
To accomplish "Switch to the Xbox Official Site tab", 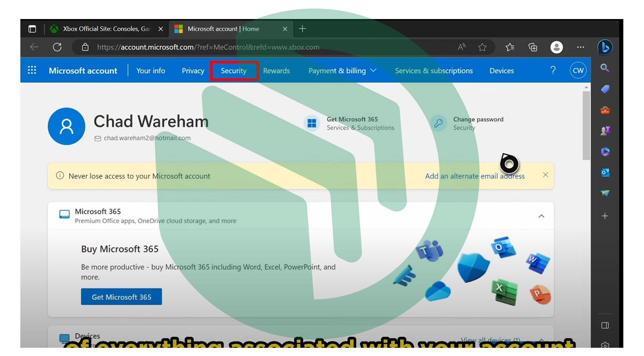I will 106,29.
